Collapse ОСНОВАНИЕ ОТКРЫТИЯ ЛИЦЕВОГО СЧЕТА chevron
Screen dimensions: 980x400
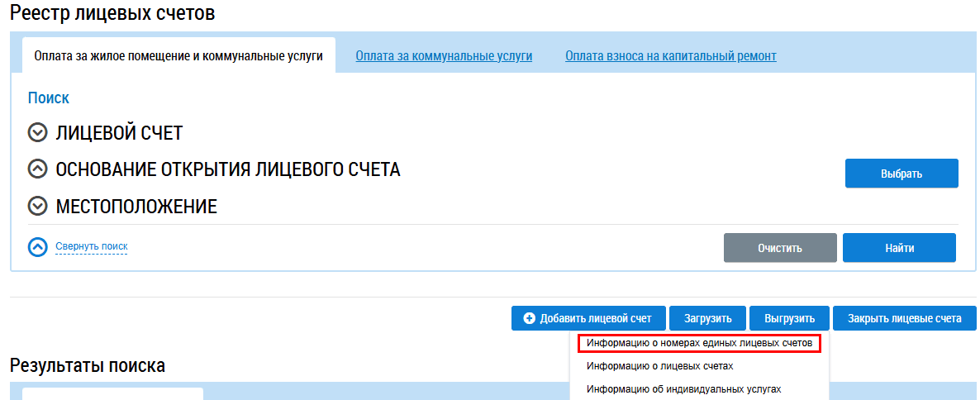38,169
